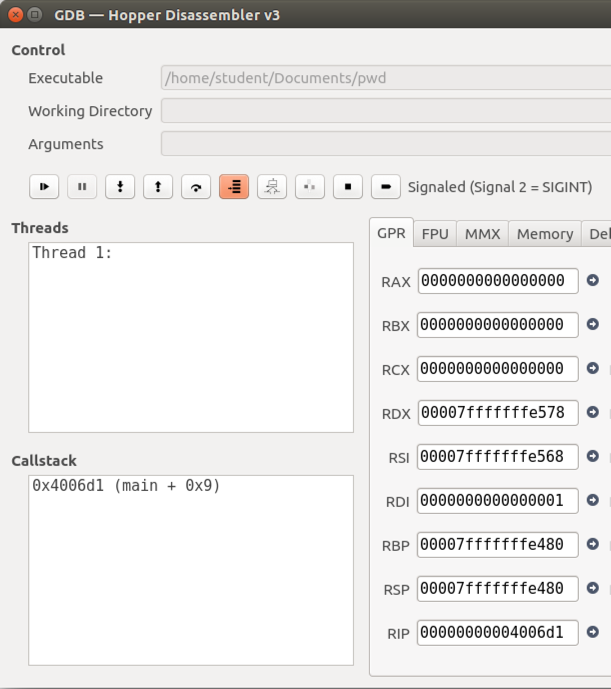The width and height of the screenshot is (611, 689).
Task: Click the Step Into button
Action: tap(120, 187)
